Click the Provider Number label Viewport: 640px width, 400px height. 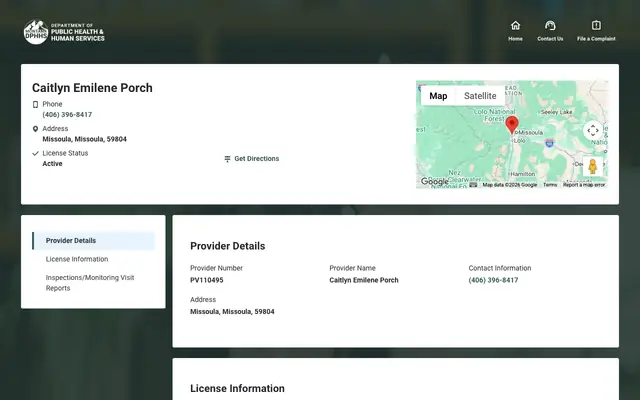[x=216, y=268]
